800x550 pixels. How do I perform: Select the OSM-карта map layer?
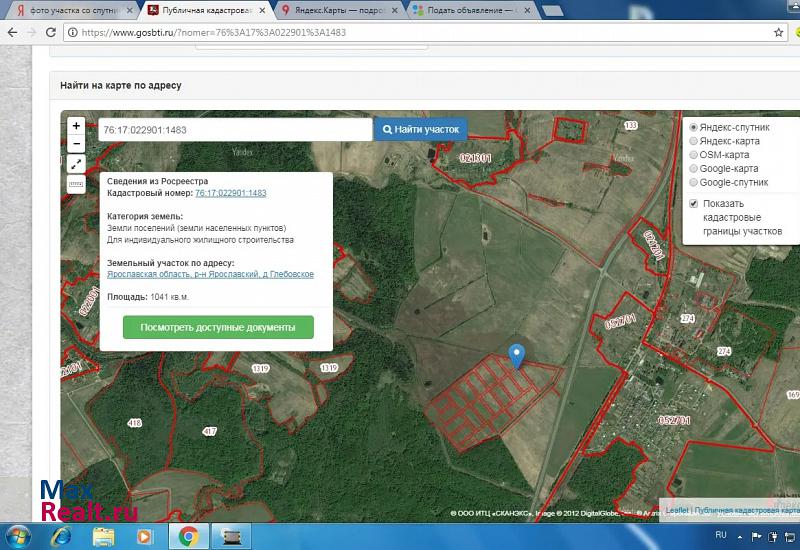[694, 155]
